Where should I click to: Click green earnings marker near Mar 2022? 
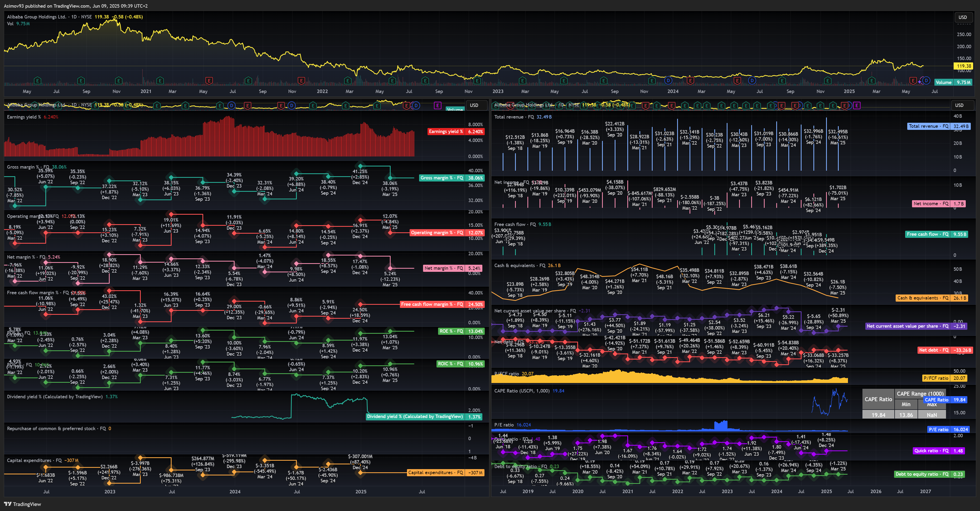click(x=347, y=81)
